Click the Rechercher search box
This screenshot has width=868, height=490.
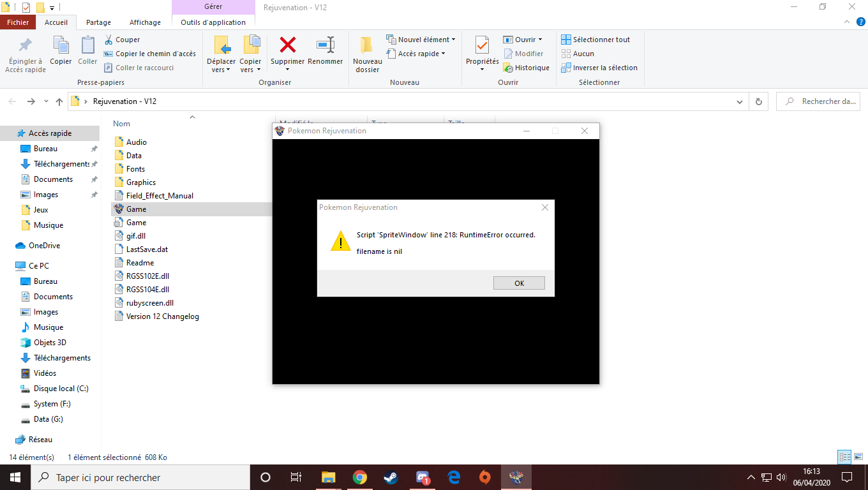818,101
